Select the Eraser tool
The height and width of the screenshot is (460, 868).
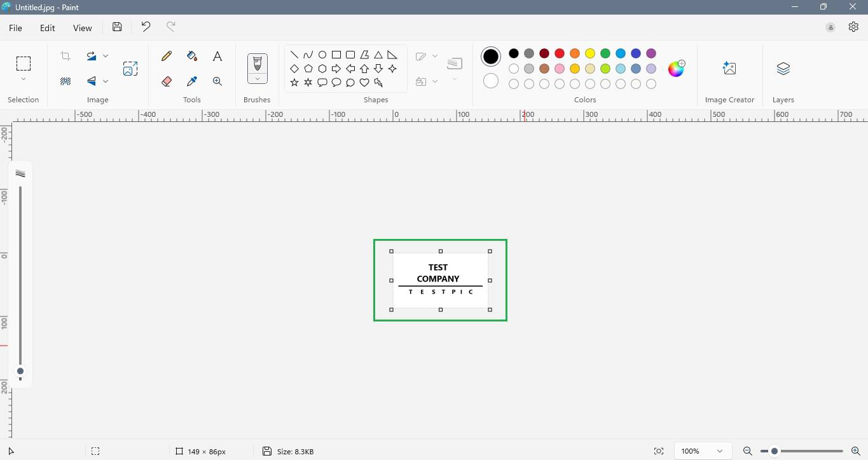[x=167, y=81]
